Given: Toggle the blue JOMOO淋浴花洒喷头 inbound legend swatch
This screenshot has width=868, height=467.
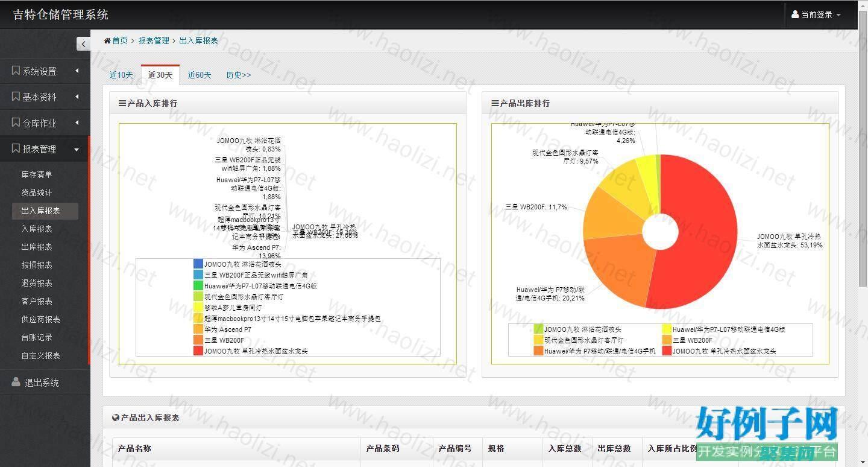Looking at the screenshot, I should [198, 264].
